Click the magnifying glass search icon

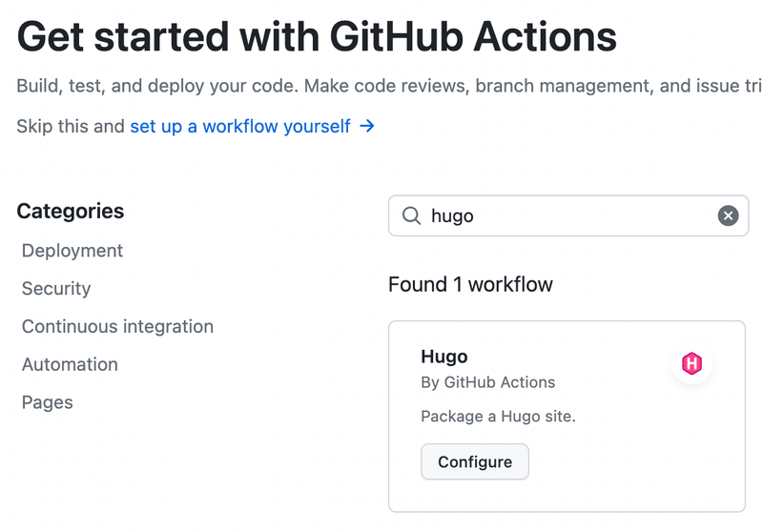[x=412, y=216]
